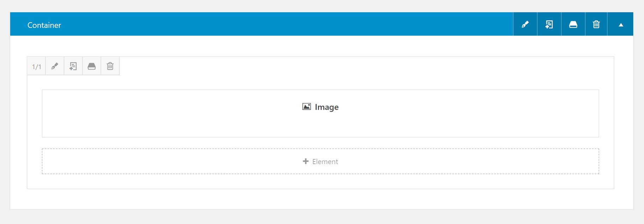Click the picture icon beside Image label
The image size is (644, 224).
(307, 107)
